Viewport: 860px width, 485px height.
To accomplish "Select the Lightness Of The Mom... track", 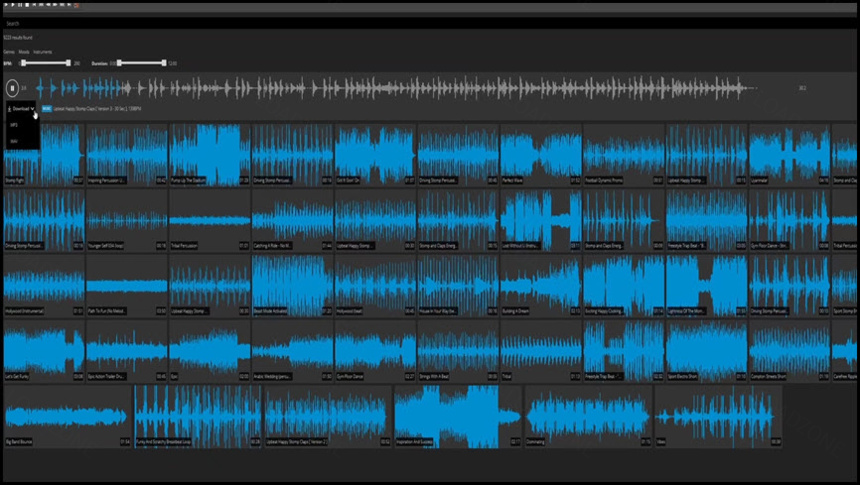I will (x=706, y=285).
